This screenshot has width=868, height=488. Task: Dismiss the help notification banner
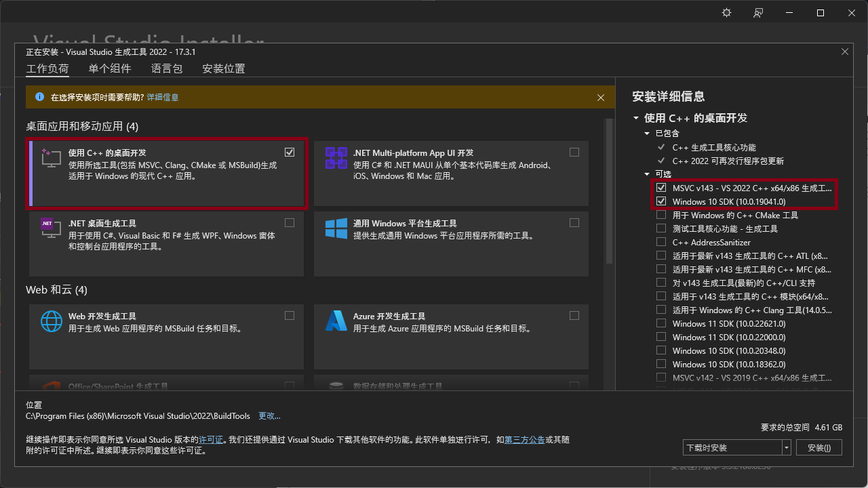pyautogui.click(x=601, y=97)
